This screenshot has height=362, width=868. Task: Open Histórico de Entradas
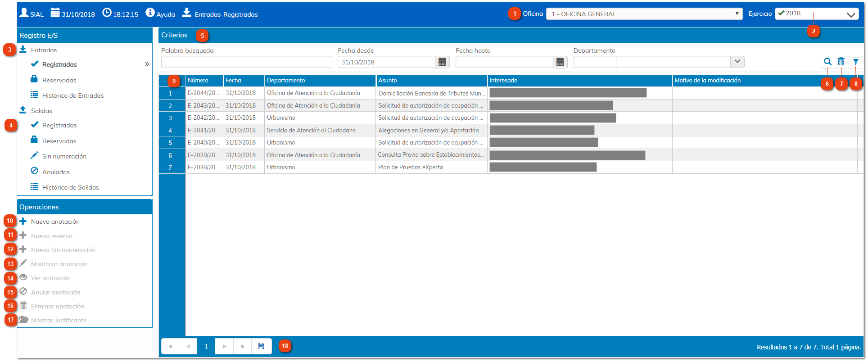pos(73,95)
